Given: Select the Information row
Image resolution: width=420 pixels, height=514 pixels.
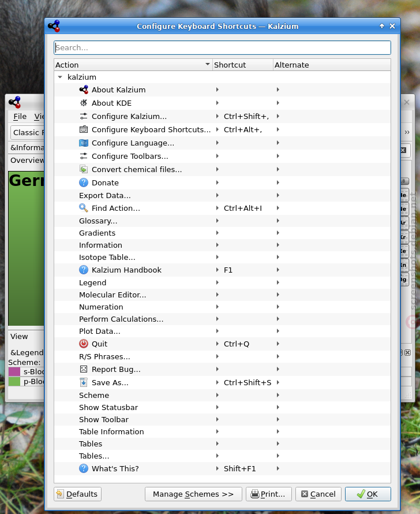Looking at the screenshot, I should [x=222, y=245].
